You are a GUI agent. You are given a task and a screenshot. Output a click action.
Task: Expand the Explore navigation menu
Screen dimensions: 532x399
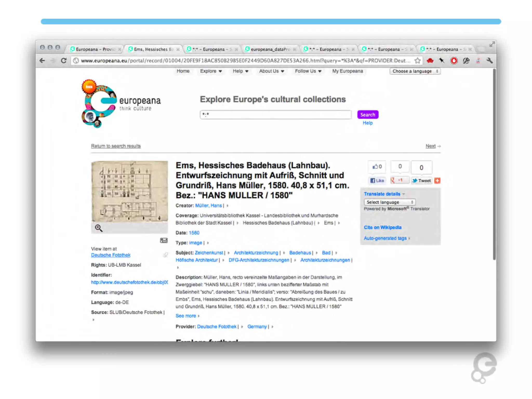click(x=211, y=71)
